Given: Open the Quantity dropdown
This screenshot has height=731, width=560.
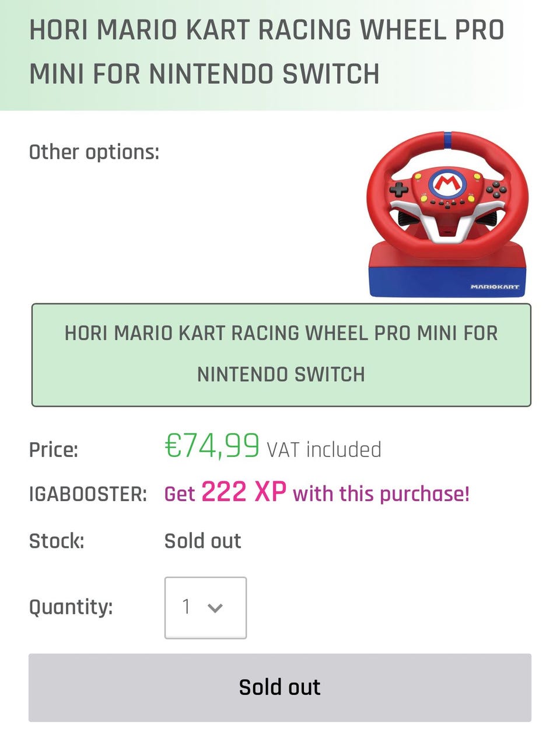Looking at the screenshot, I should tap(205, 607).
